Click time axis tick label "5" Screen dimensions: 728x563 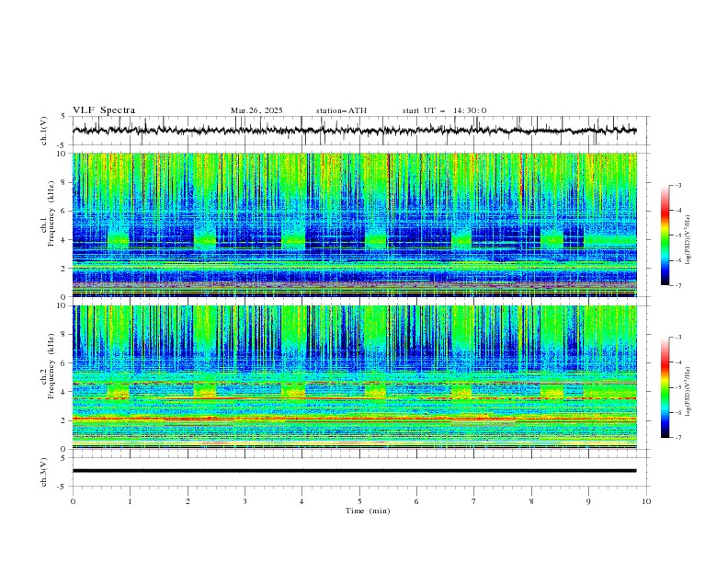tap(359, 501)
